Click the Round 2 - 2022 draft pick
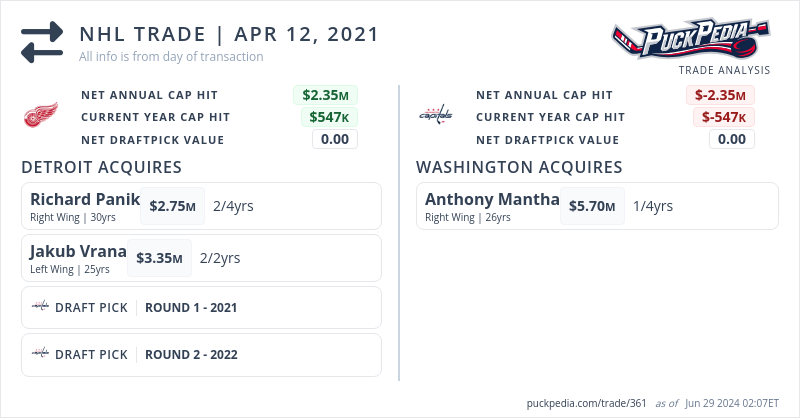This screenshot has width=800, height=418. click(191, 354)
